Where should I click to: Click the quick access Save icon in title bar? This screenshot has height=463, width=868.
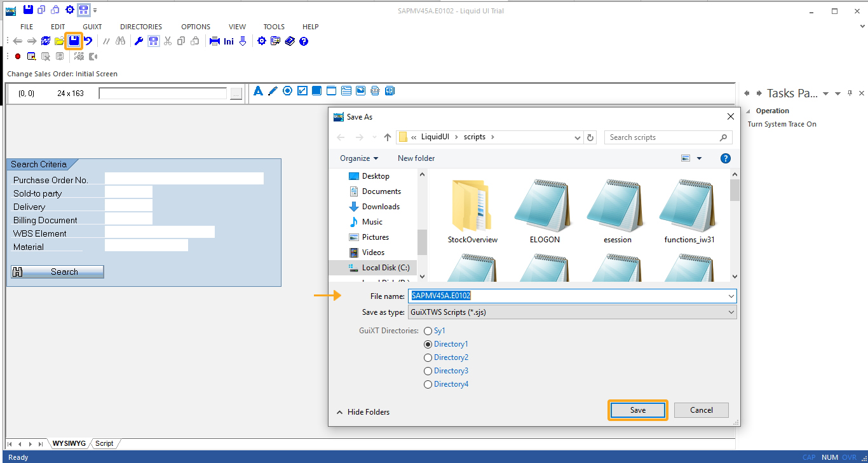tap(27, 10)
